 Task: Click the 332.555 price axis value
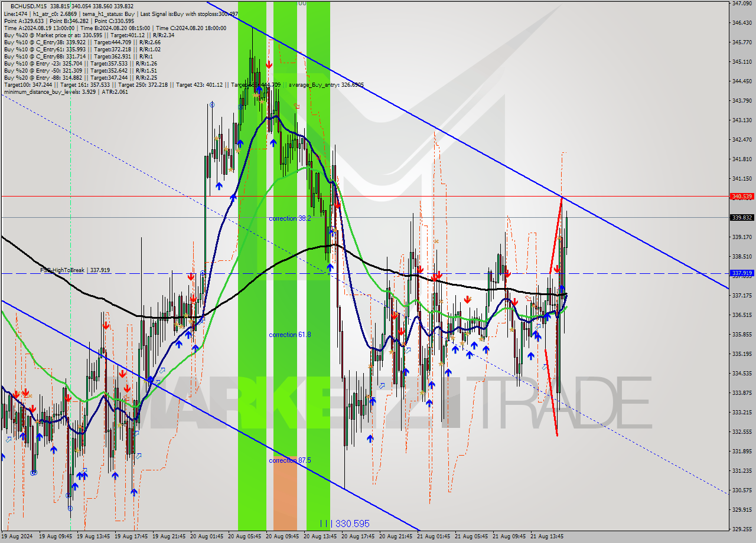pos(741,431)
